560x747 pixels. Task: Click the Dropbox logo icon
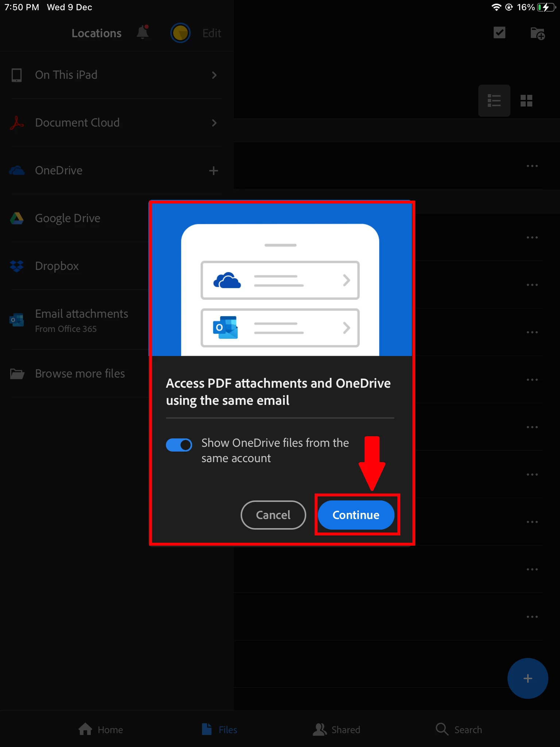point(17,266)
